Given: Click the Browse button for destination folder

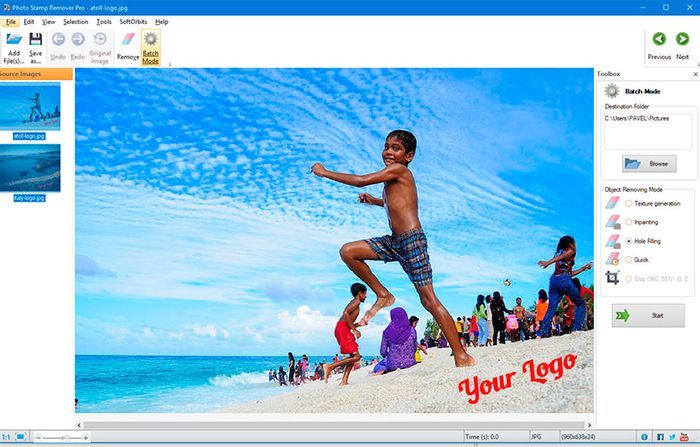Looking at the screenshot, I should tap(649, 164).
